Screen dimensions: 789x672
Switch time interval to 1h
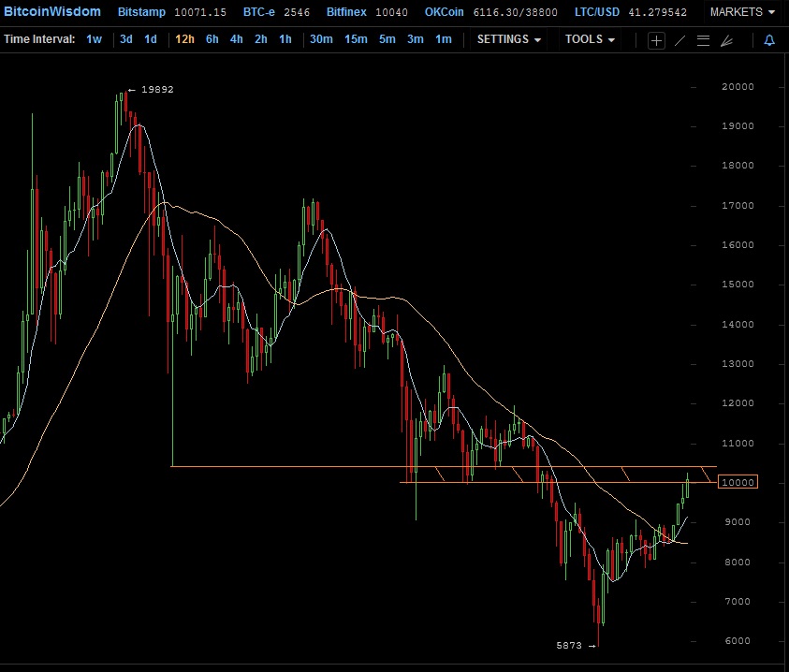point(285,39)
